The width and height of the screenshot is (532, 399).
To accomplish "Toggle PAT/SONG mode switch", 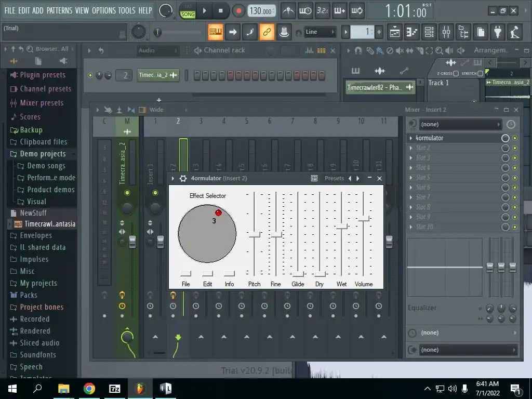I will click(188, 11).
